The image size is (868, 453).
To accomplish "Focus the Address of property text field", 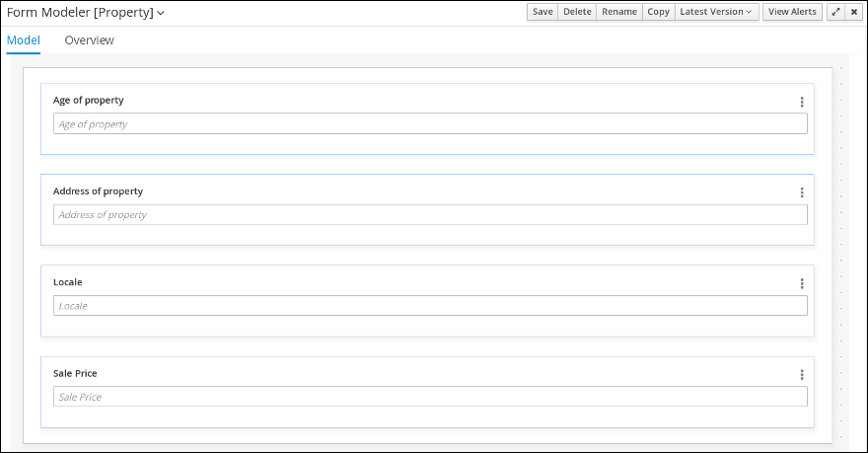I will tap(430, 215).
